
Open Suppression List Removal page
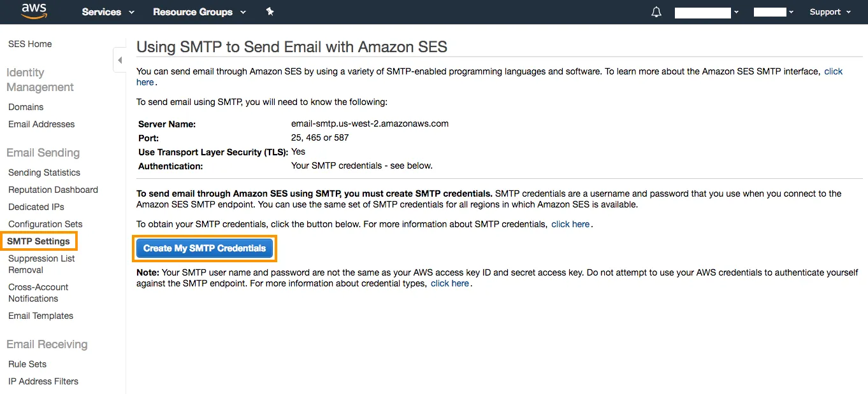click(x=41, y=264)
